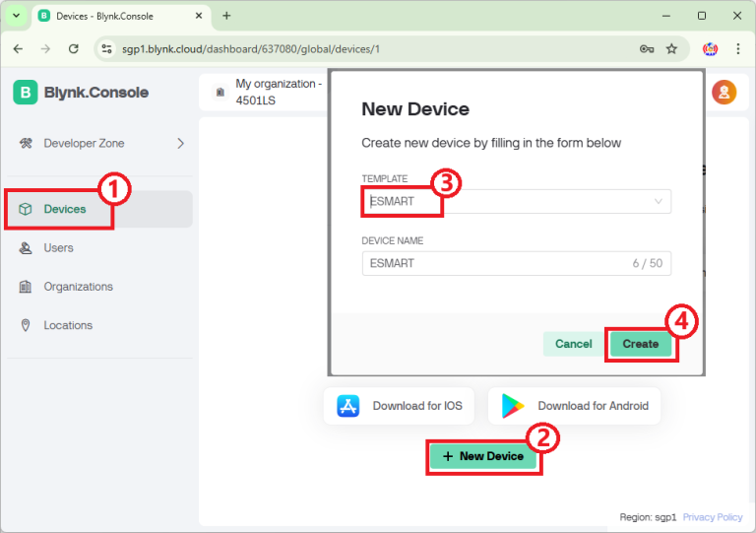
Task: Open the saved passwords key icon
Action: (x=647, y=48)
